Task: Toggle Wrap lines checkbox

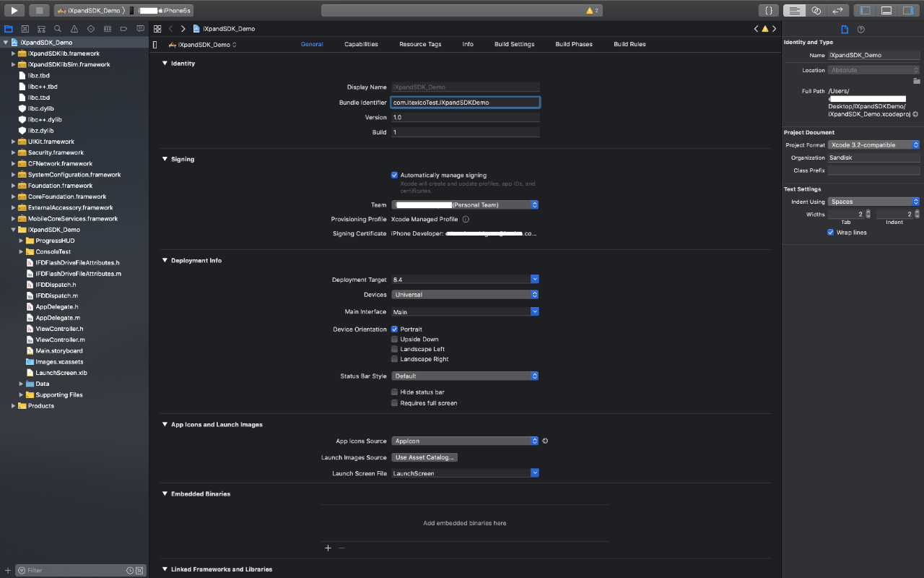Action: pyautogui.click(x=831, y=233)
